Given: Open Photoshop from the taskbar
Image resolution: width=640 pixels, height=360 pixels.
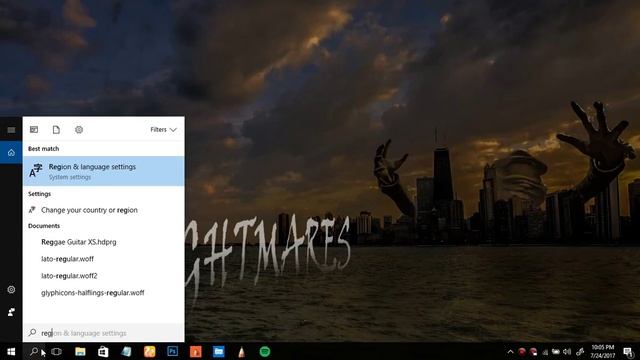Looking at the screenshot, I should (x=173, y=351).
